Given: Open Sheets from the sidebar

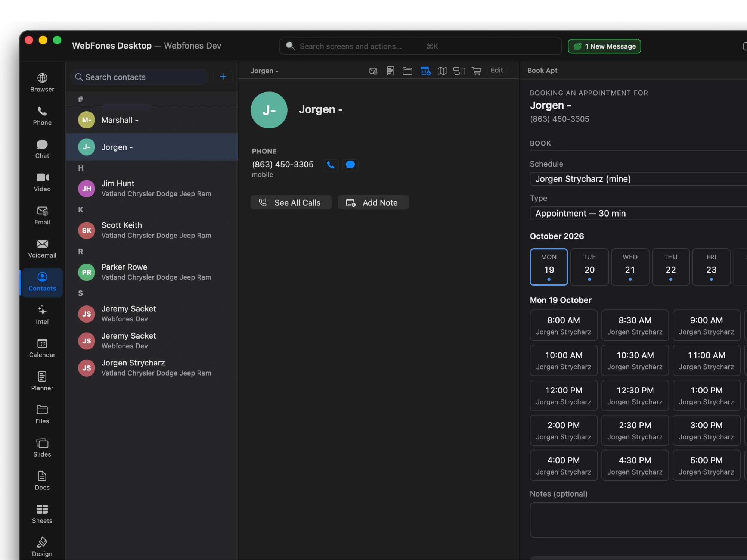Looking at the screenshot, I should (x=42, y=514).
